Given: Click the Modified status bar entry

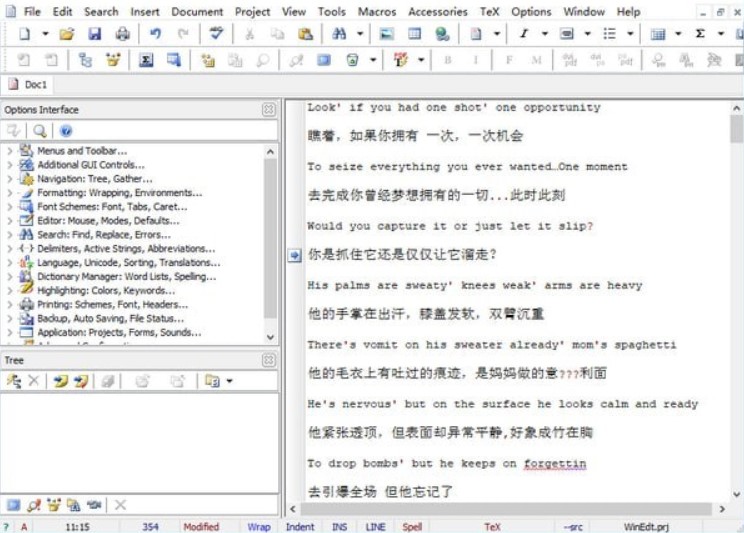Looking at the screenshot, I should click(x=201, y=527).
